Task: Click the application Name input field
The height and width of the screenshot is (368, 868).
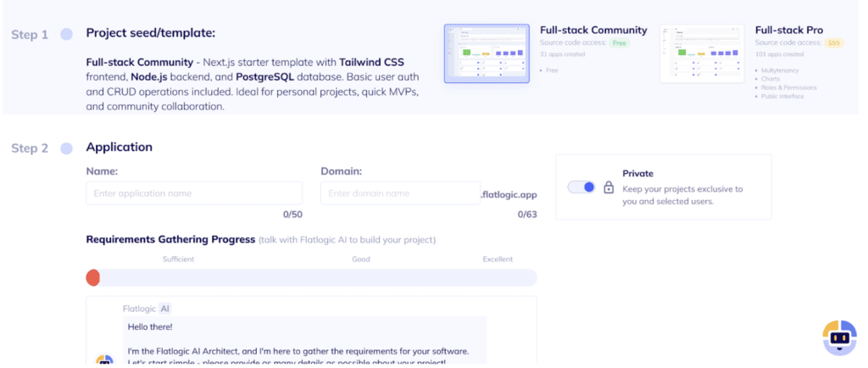Action: [x=194, y=193]
